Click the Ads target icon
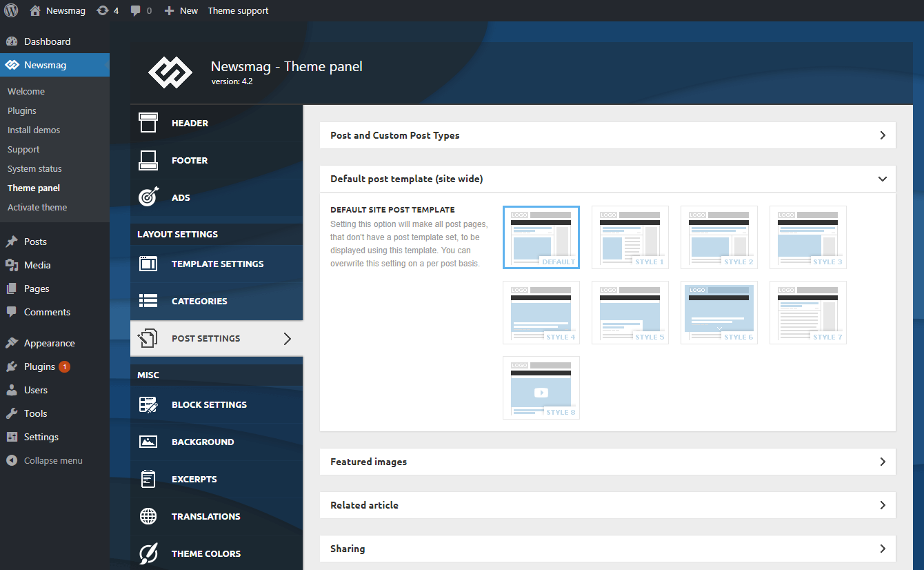 pos(148,197)
